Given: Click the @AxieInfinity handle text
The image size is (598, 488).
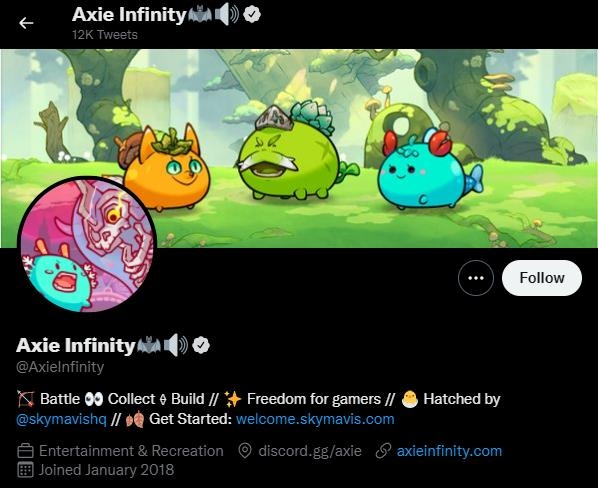Looking at the screenshot, I should [x=60, y=367].
